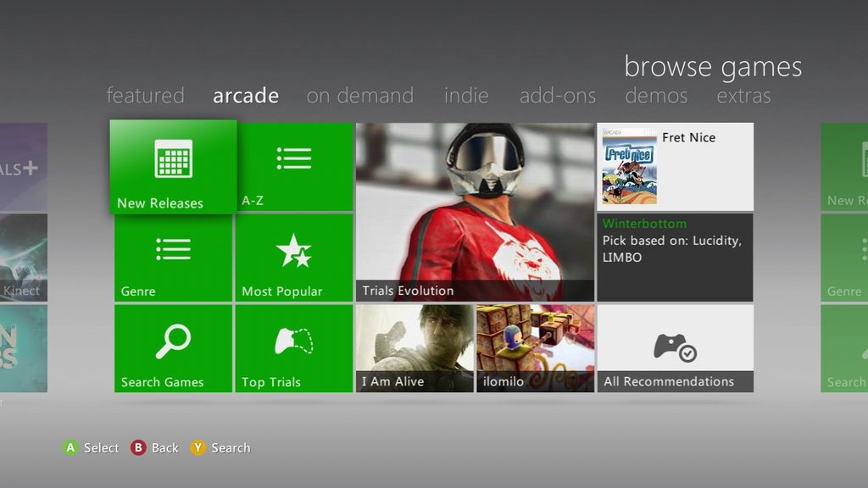Open the Most Popular stars tile

(x=294, y=258)
